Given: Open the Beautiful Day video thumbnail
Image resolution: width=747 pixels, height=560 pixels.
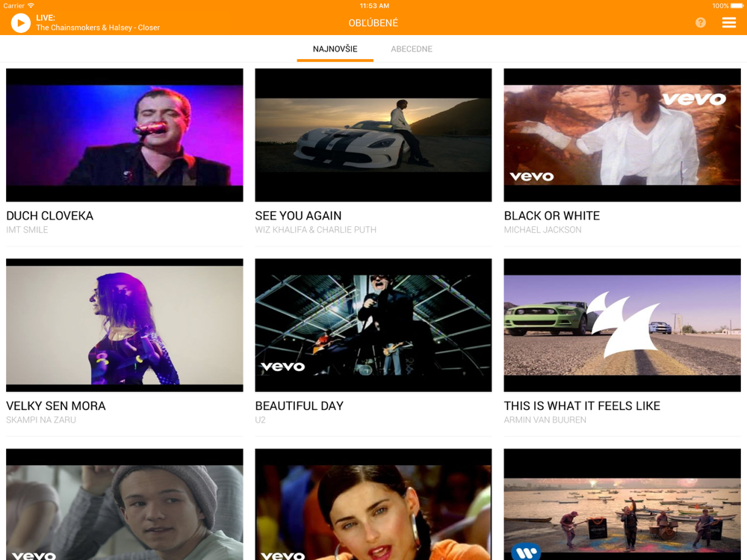Looking at the screenshot, I should 373,325.
